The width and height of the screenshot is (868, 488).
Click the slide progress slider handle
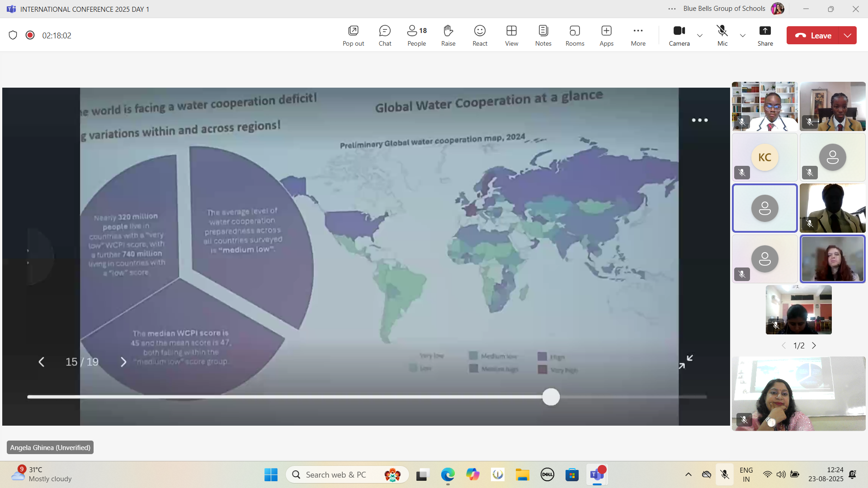[x=551, y=397]
